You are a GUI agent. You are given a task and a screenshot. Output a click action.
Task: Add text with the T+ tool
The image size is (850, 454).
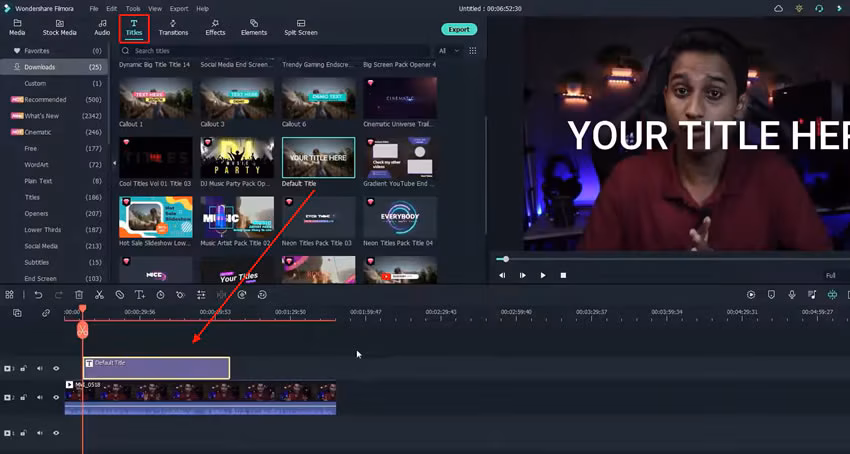pyautogui.click(x=140, y=295)
